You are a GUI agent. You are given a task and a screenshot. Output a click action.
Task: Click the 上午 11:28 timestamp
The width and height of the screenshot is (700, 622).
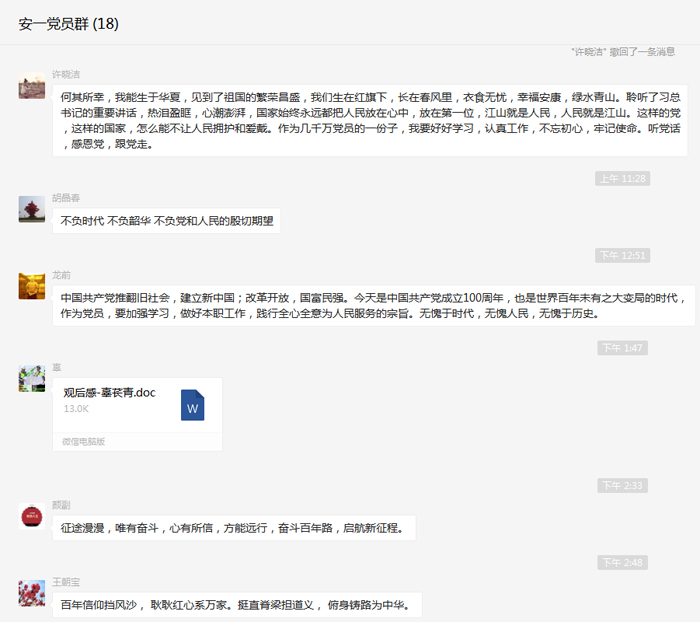(622, 178)
